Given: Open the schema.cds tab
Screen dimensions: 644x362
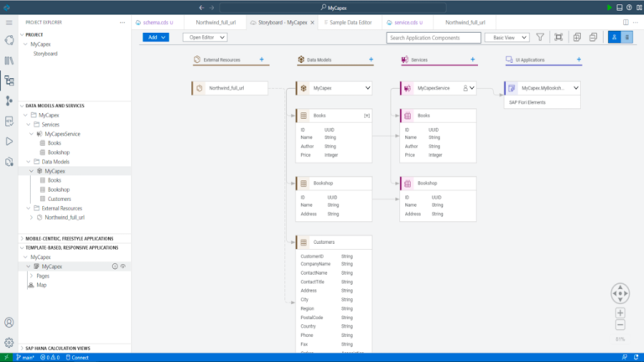Looking at the screenshot, I should point(159,22).
